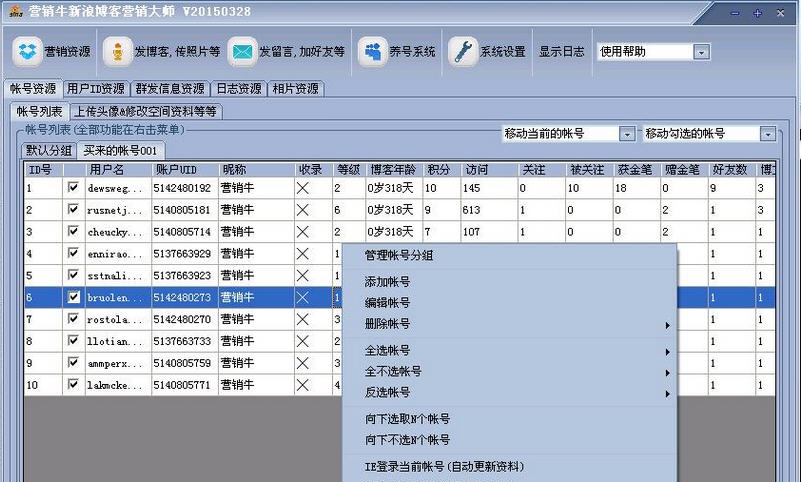Click 0岁318天 in cheucky row
801x482 pixels.
390,232
